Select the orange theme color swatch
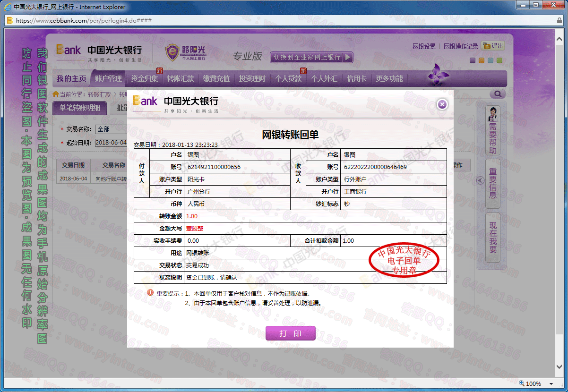 (x=482, y=60)
